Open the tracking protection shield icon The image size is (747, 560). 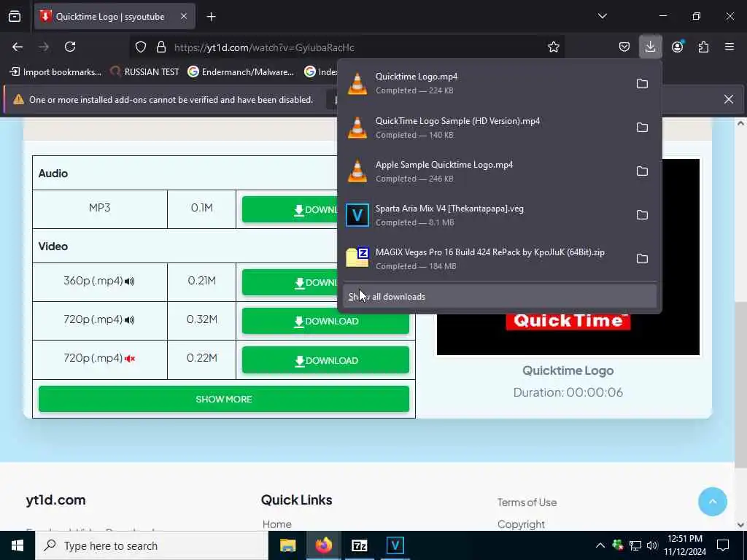click(141, 47)
